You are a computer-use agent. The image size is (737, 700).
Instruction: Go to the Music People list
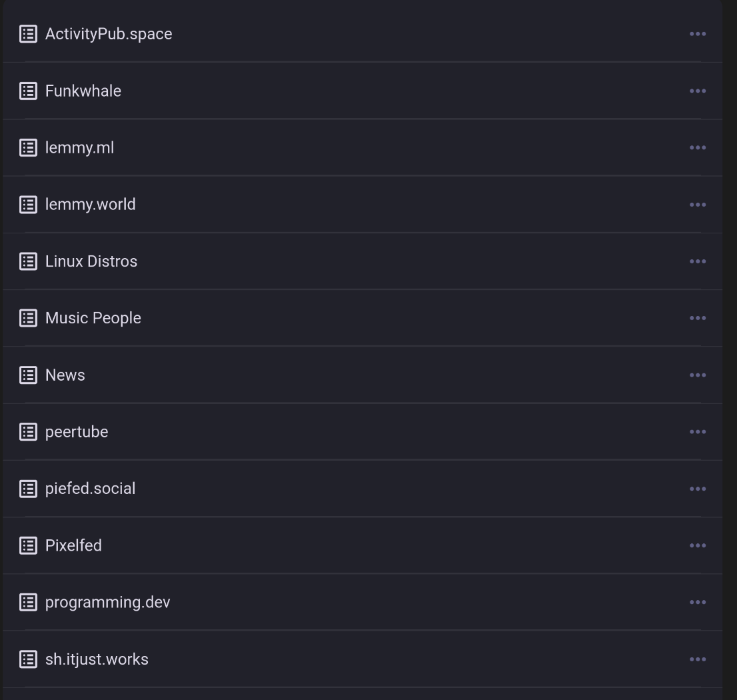click(x=93, y=318)
